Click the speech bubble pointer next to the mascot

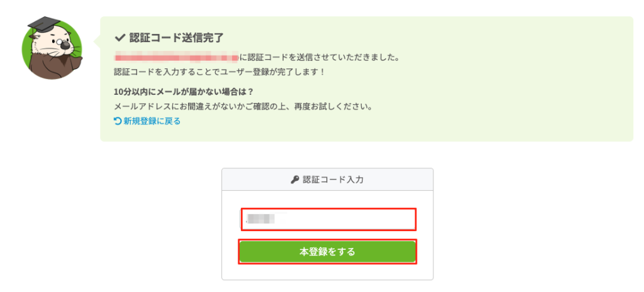pos(97,43)
